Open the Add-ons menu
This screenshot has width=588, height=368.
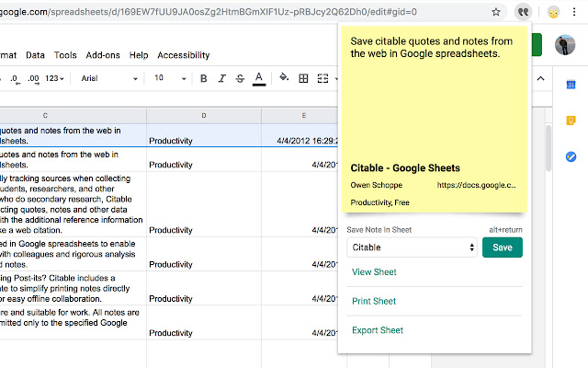pyautogui.click(x=103, y=55)
